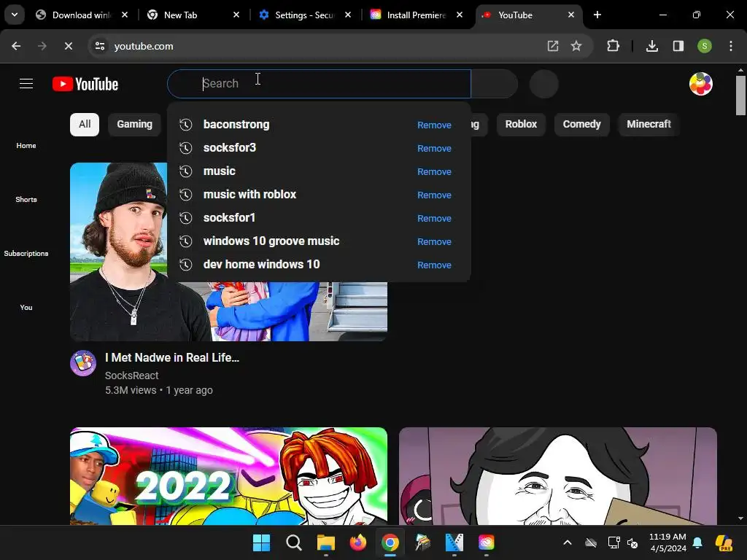Click the history icon beside windows 10 groove music
Image resolution: width=747 pixels, height=560 pixels.
[x=186, y=241]
